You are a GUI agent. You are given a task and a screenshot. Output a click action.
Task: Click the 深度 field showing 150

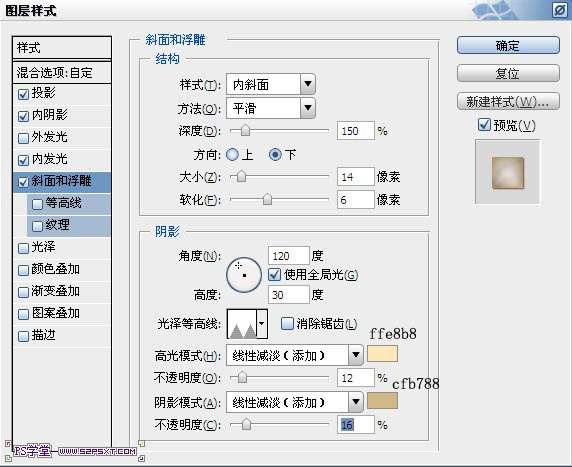tap(356, 131)
